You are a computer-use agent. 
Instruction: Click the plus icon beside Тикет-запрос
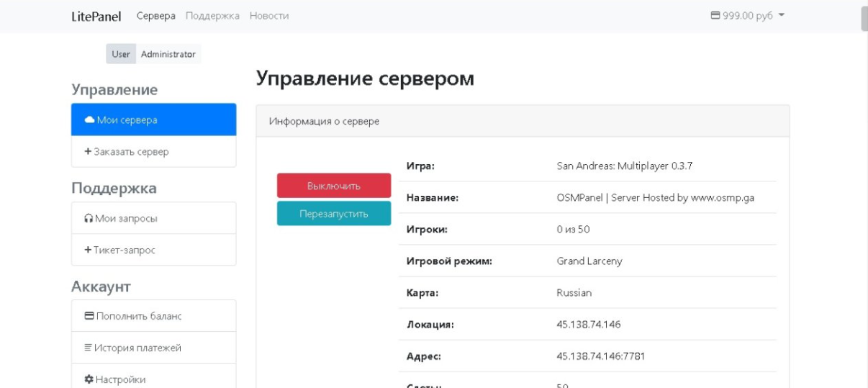tap(88, 250)
